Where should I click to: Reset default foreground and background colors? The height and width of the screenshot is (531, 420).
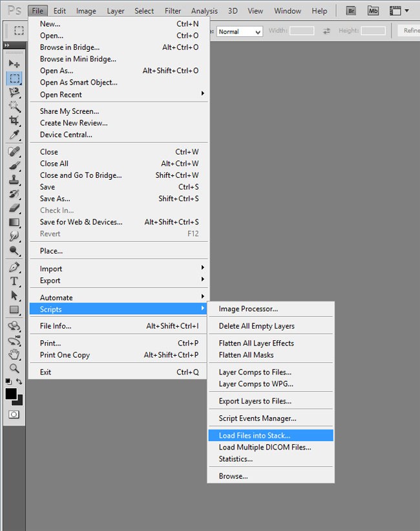[8, 382]
